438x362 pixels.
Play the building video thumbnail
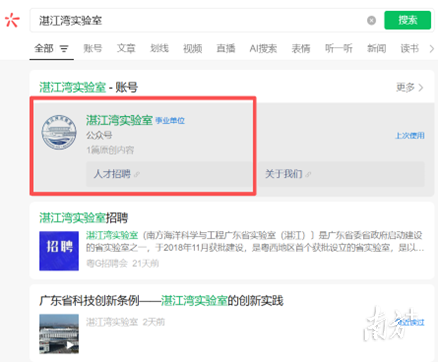tap(59, 334)
